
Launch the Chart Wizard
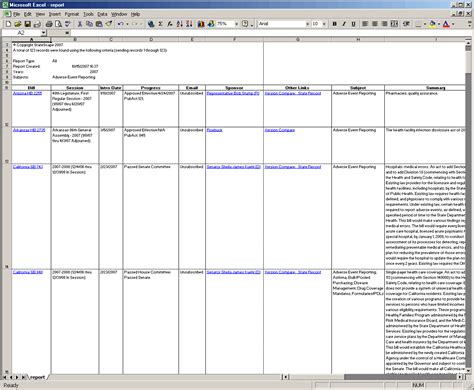coord(201,24)
